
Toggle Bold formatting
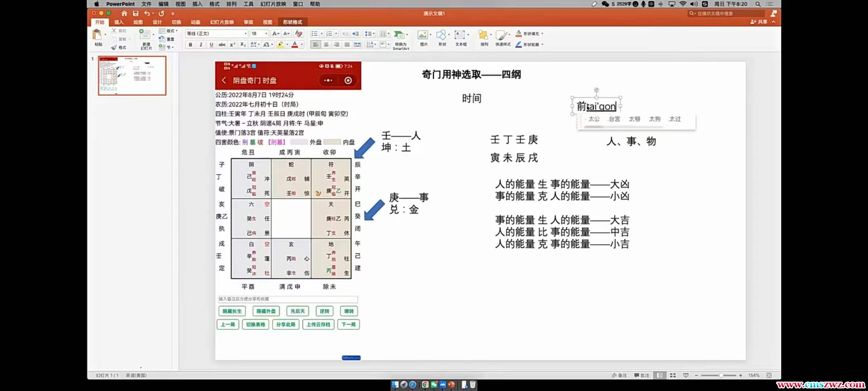[190, 45]
